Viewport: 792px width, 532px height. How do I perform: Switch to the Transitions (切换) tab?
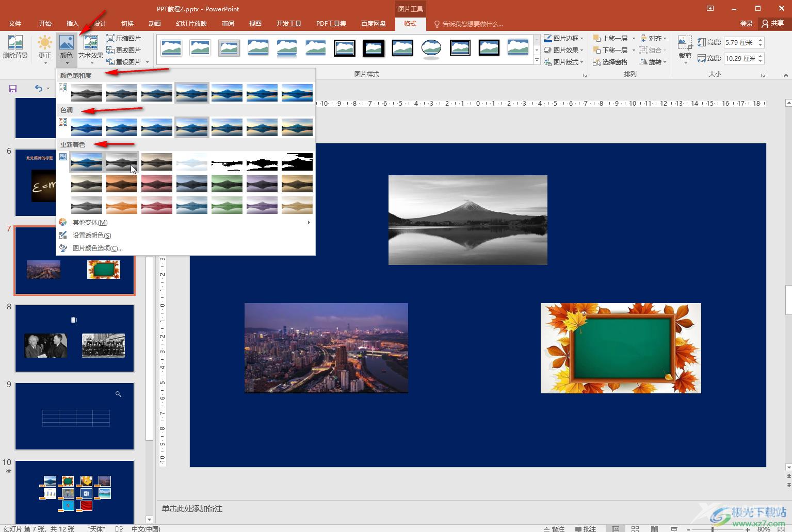[127, 24]
